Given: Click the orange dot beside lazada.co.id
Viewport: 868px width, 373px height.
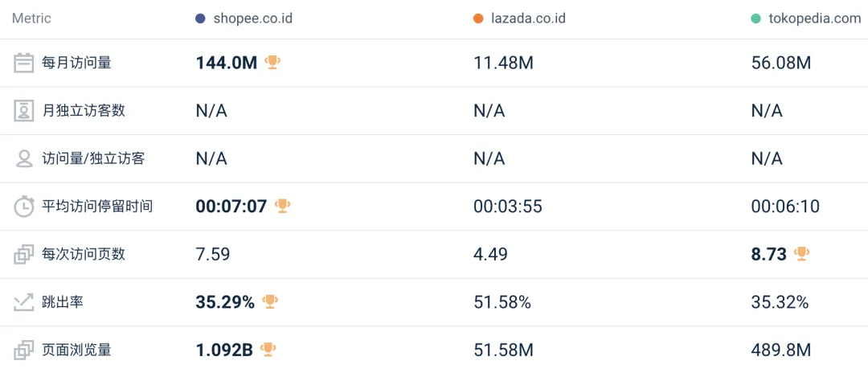Looking at the screenshot, I should pyautogui.click(x=478, y=18).
